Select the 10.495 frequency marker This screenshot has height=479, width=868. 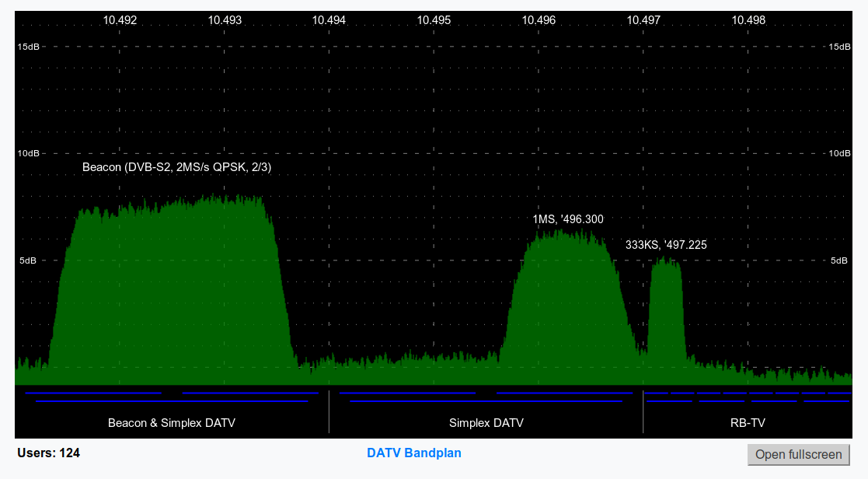point(434,20)
